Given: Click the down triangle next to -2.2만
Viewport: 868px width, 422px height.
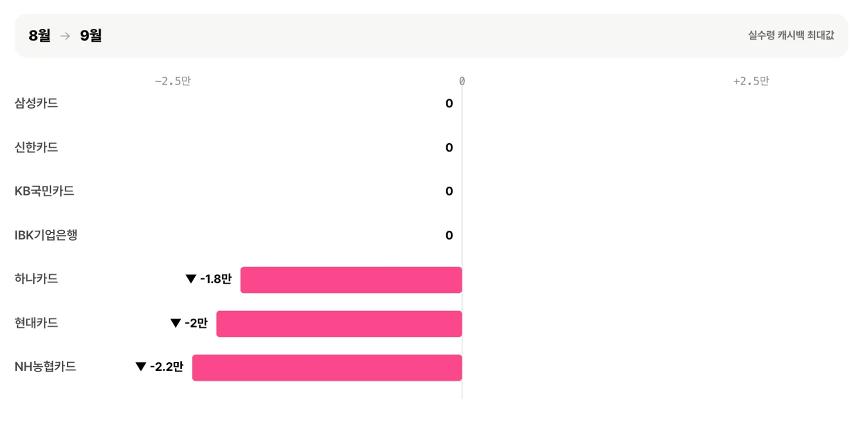Looking at the screenshot, I should click(x=140, y=367).
